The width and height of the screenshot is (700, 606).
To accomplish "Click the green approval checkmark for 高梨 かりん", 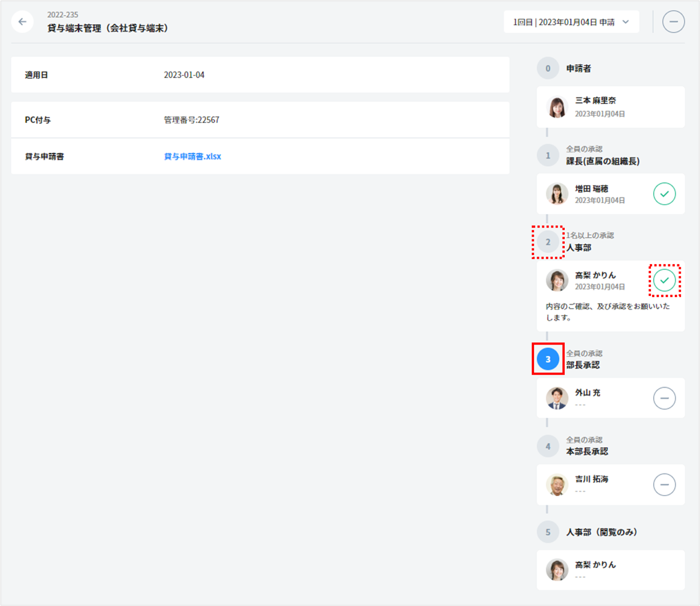I will (664, 280).
